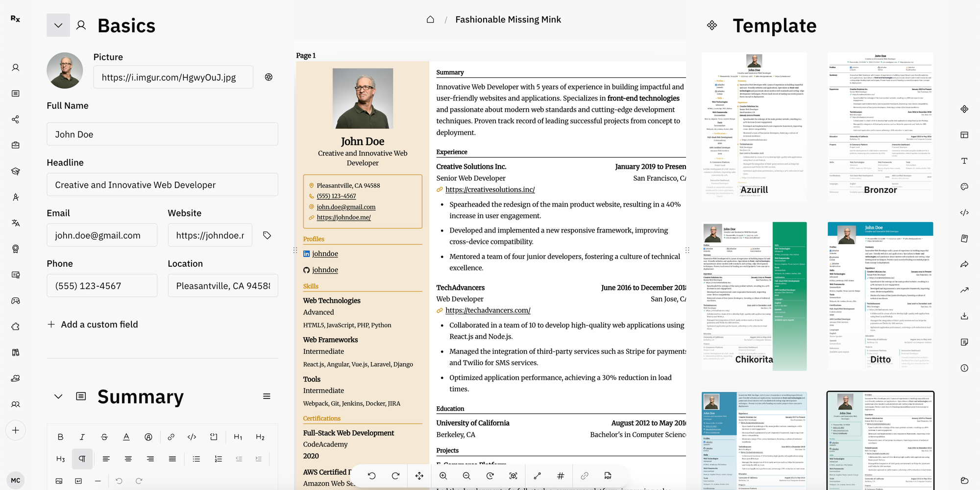Select the Ditto template
980x490 pixels.
[881, 296]
